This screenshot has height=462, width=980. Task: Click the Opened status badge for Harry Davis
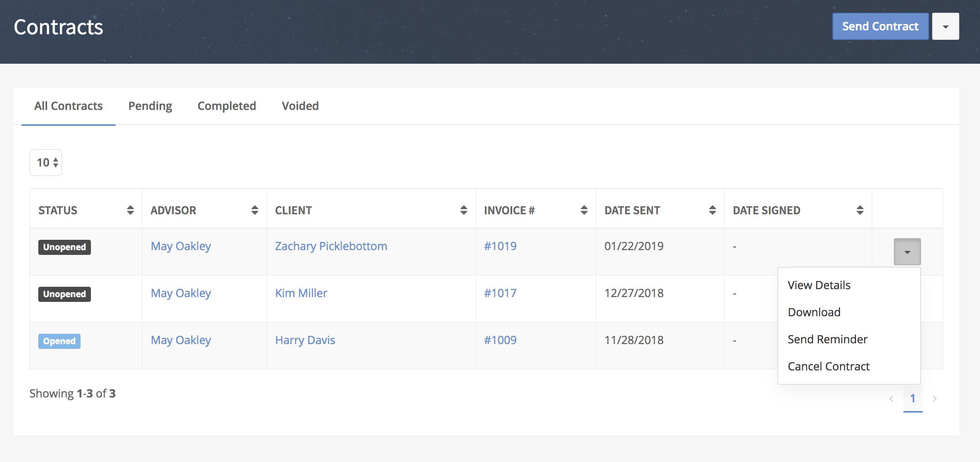[x=59, y=341]
